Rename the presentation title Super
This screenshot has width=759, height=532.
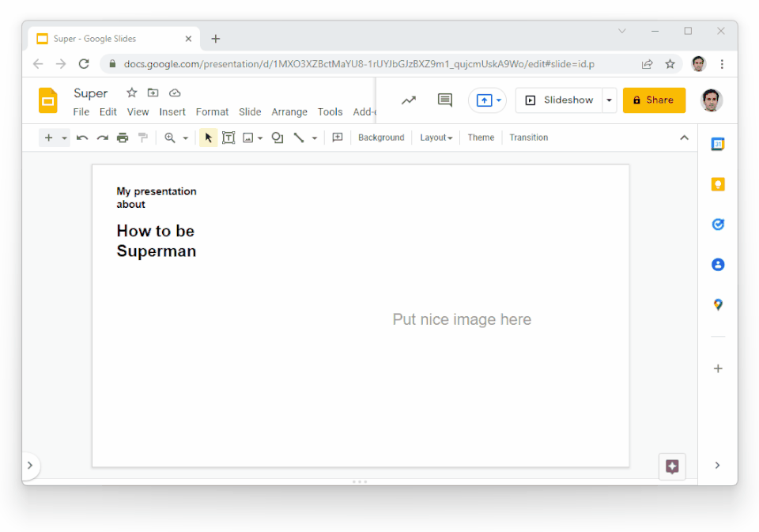[90, 93]
